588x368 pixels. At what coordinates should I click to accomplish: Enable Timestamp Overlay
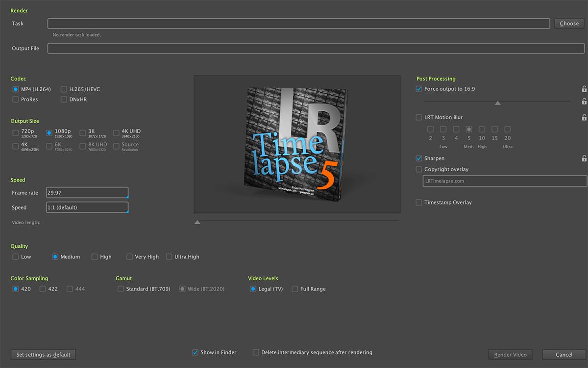(x=419, y=202)
